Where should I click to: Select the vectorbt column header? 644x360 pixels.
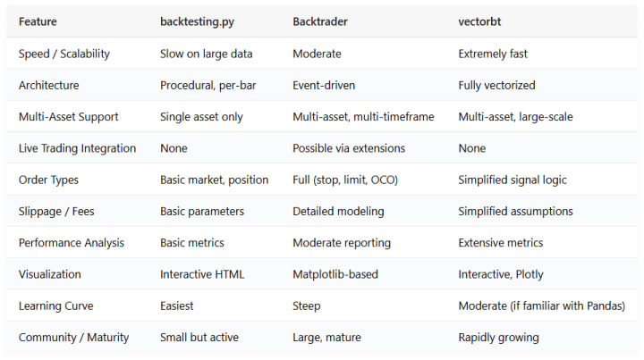[479, 21]
